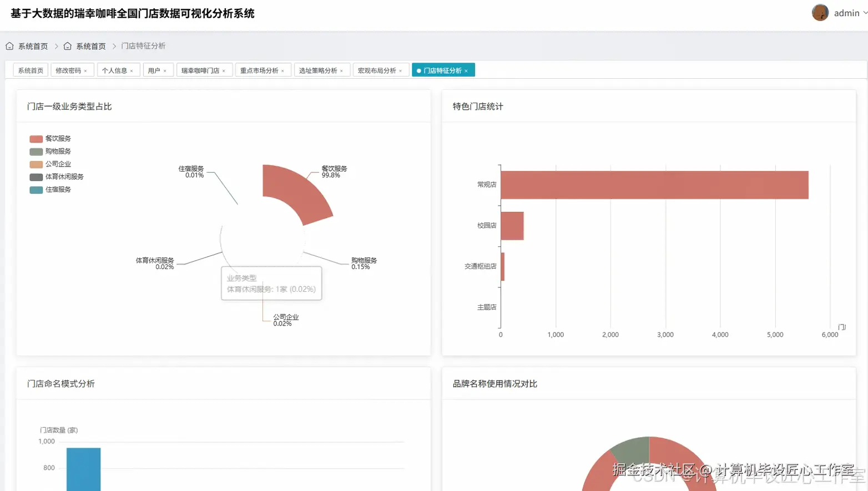
Task: Click the 门店特征分析 breadcrumb text
Action: click(x=143, y=46)
